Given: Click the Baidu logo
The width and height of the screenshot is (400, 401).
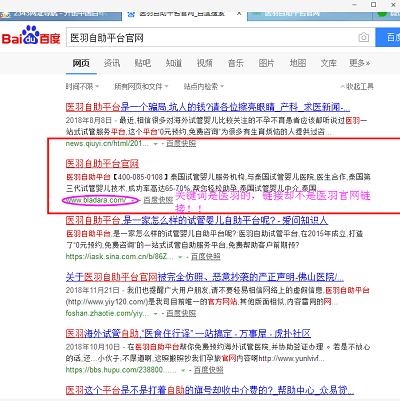Looking at the screenshot, I should pos(31,36).
